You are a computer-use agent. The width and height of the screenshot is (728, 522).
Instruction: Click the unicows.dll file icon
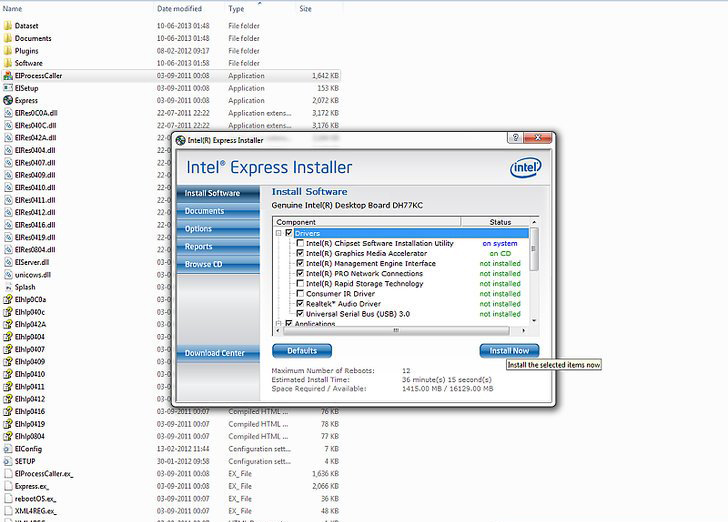click(8, 274)
